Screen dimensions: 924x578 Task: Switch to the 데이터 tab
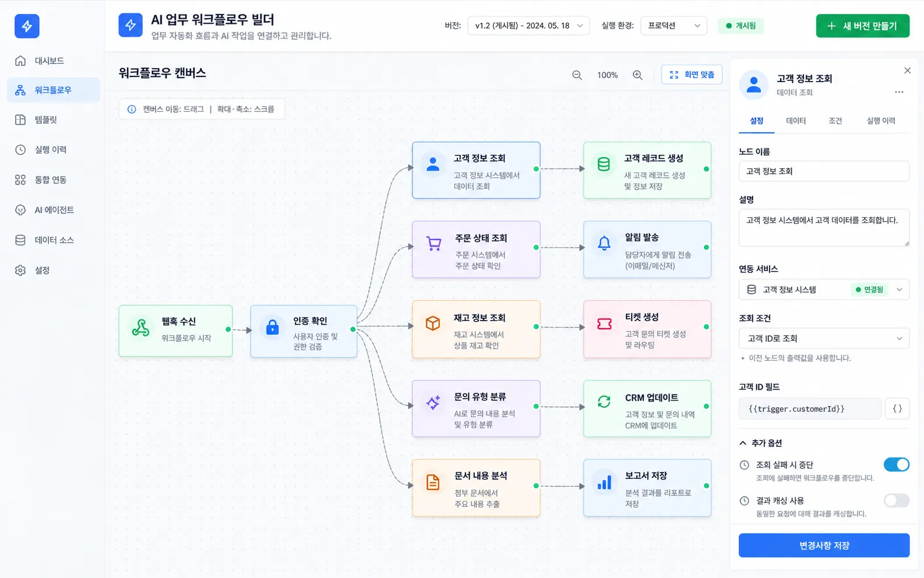796,121
